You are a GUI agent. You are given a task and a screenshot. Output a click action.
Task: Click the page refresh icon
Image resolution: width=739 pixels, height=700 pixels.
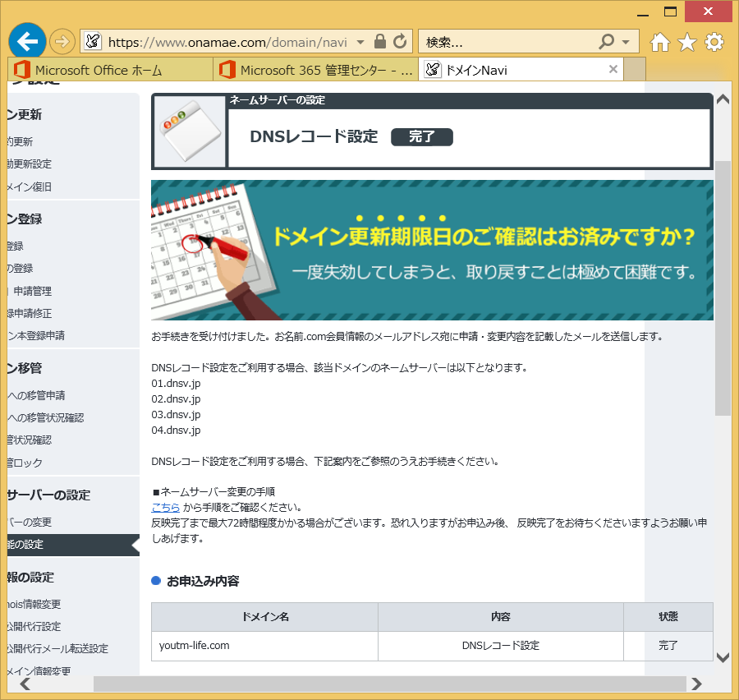point(400,42)
